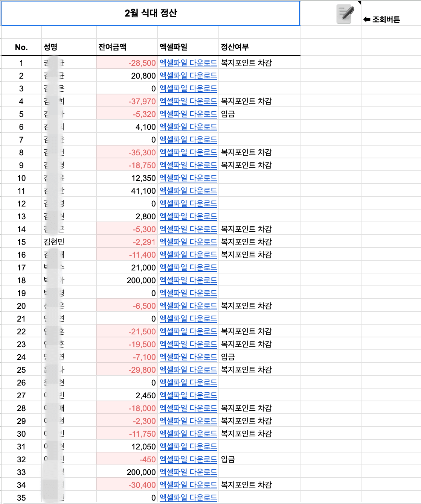The image size is (421, 504).
Task: Download the Excel file for 김현민
Action: [188, 242]
